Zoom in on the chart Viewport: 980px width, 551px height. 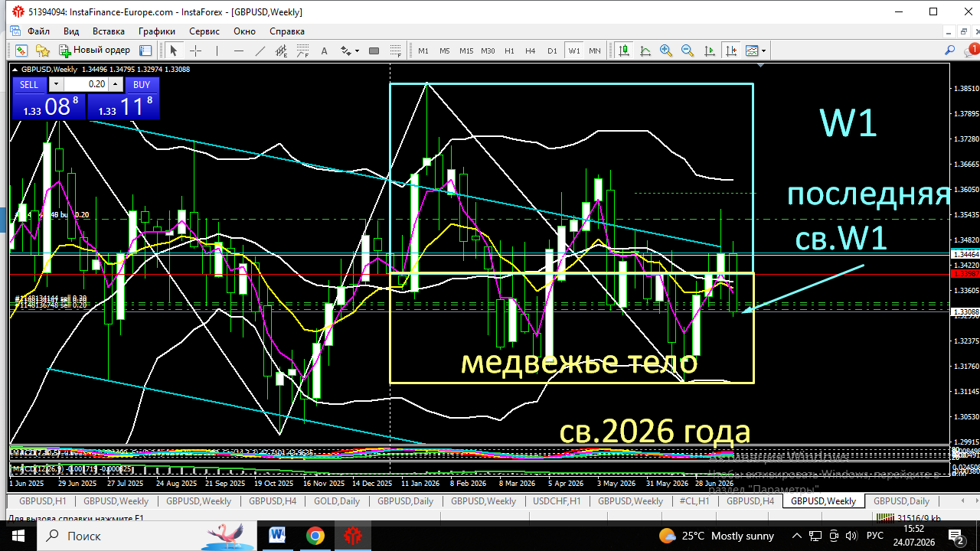[x=666, y=51]
